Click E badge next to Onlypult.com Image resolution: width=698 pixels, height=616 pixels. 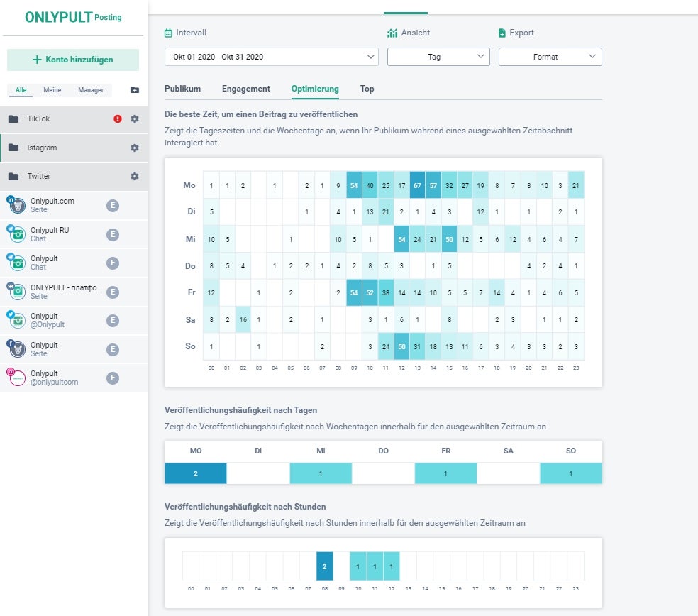tap(113, 205)
